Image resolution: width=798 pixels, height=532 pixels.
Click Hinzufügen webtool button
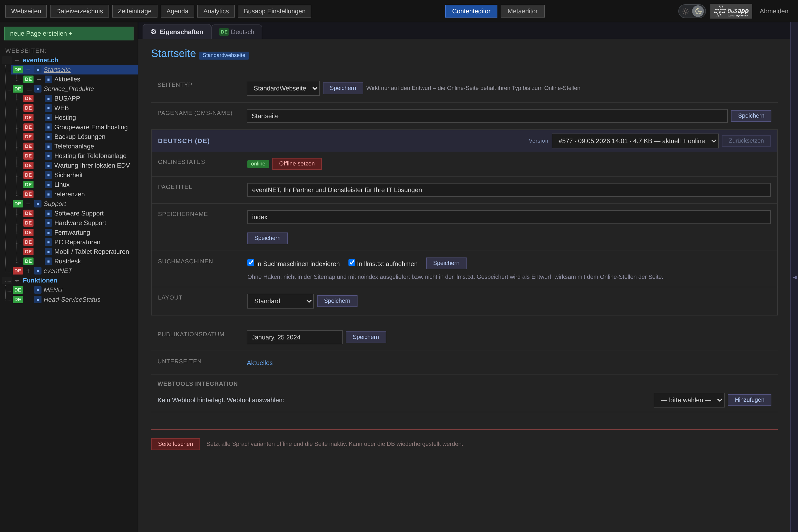[750, 400]
